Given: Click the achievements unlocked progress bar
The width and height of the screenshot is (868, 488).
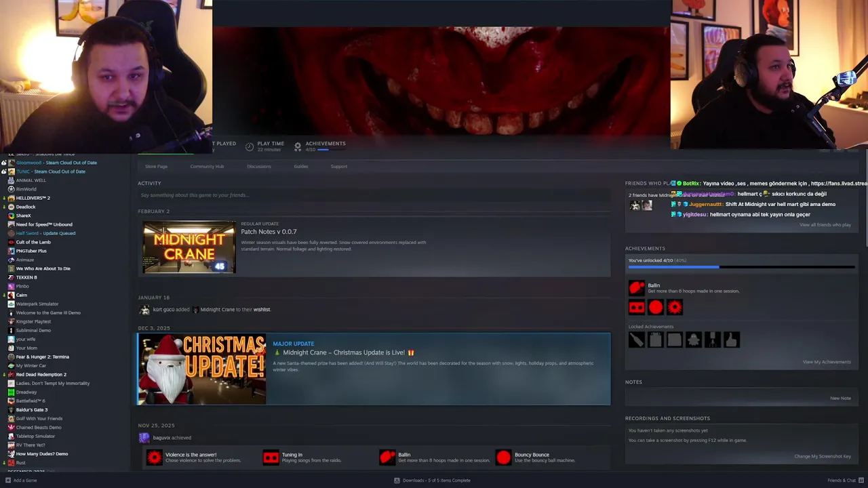Looking at the screenshot, I should (741, 267).
